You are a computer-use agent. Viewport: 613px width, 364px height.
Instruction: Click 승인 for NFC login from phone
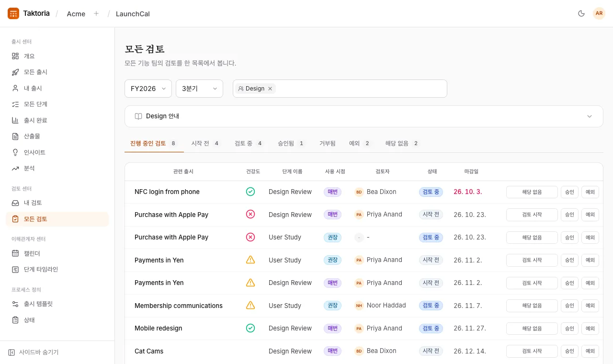tap(569, 192)
